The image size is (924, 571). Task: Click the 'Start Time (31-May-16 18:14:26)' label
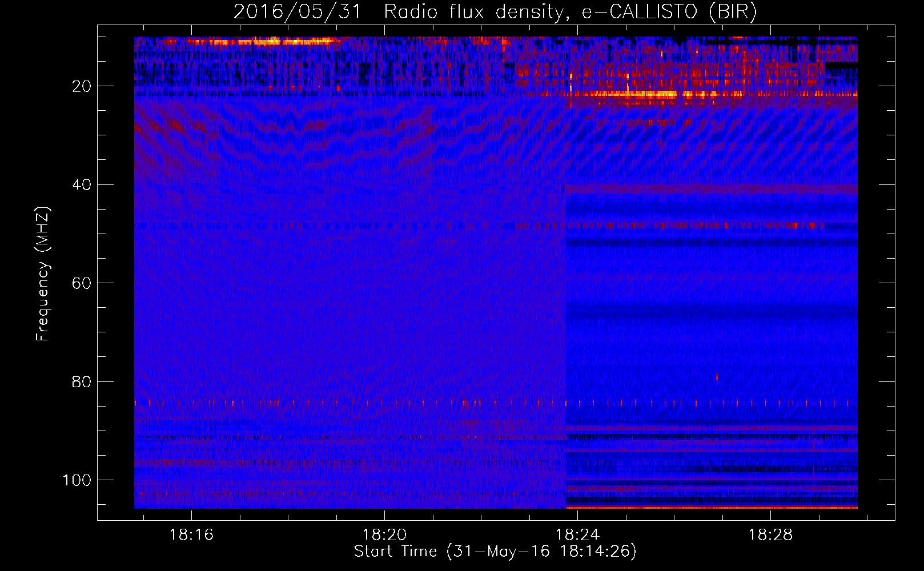click(x=495, y=552)
